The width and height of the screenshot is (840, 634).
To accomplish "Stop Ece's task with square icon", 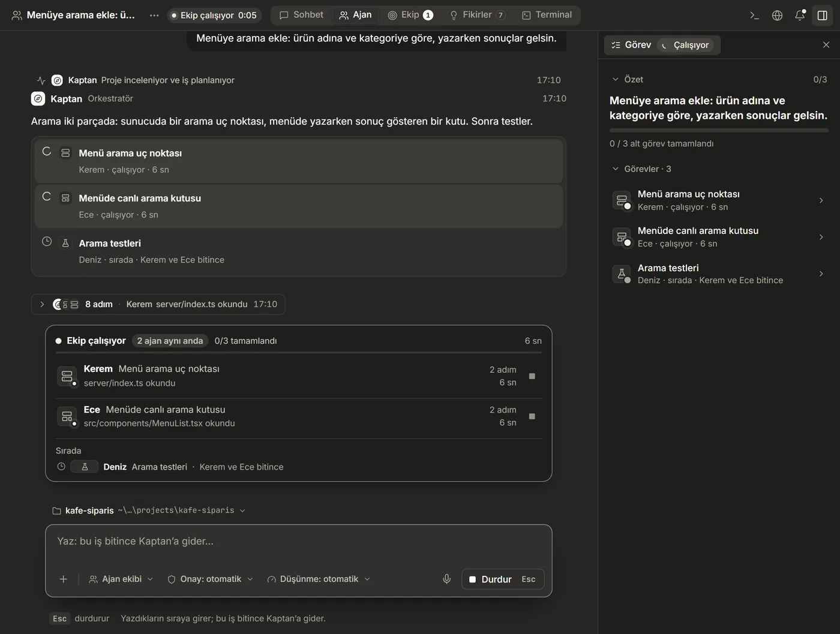I will (x=532, y=416).
